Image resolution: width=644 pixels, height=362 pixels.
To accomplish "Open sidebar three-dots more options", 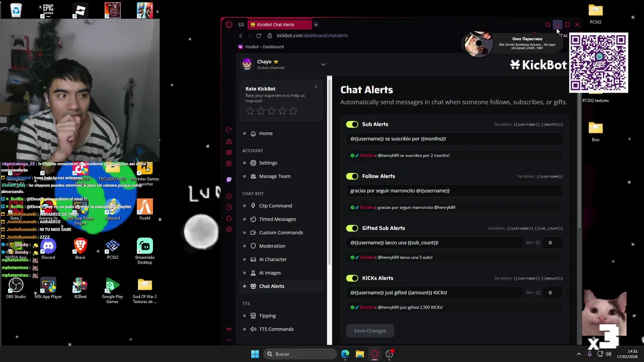I will pos(229,340).
